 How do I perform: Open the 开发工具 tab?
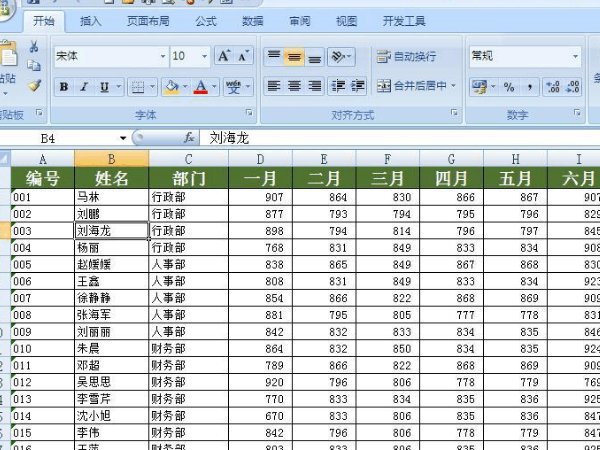point(404,21)
